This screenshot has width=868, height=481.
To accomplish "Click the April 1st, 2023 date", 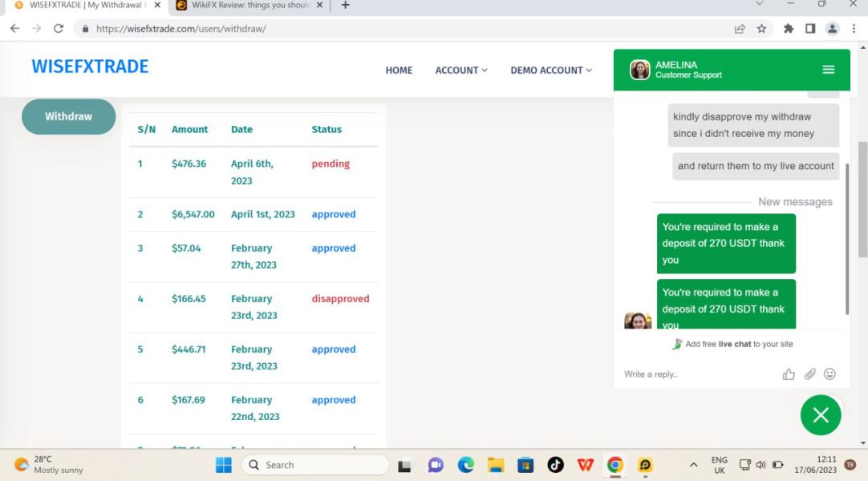I will (x=263, y=215).
